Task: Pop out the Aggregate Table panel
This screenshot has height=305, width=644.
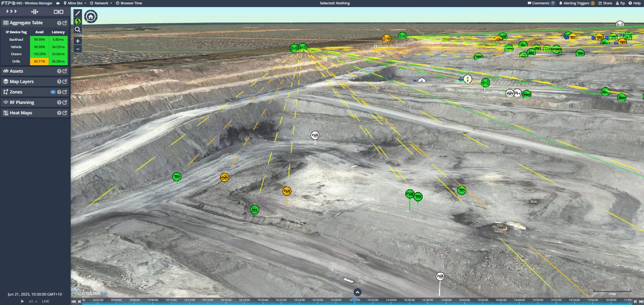Action: pos(65,23)
